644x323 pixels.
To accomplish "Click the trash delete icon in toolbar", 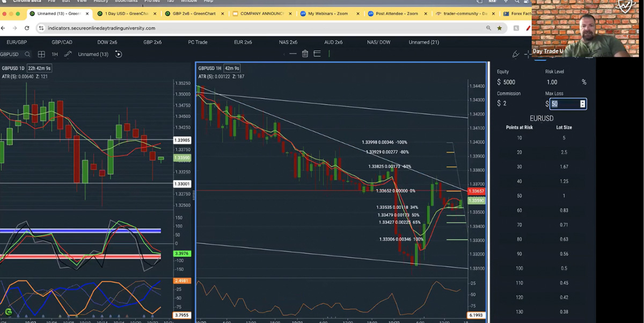I will click(x=305, y=53).
